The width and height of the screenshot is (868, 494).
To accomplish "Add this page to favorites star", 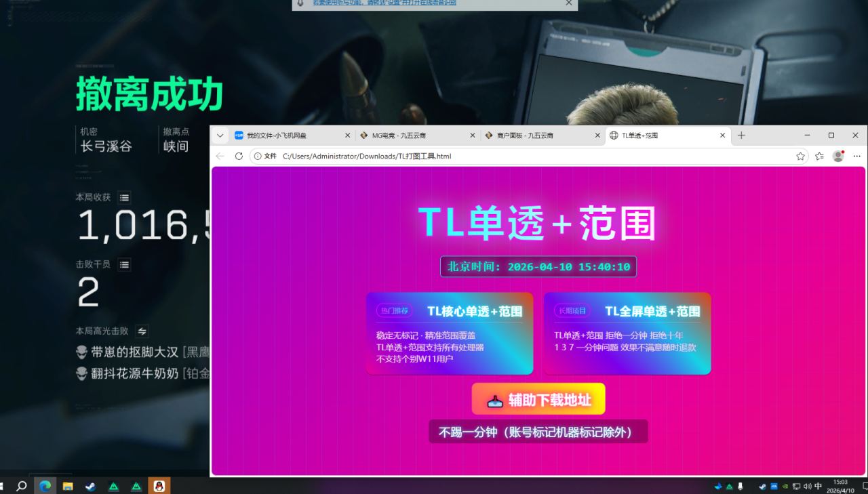I will 800,156.
